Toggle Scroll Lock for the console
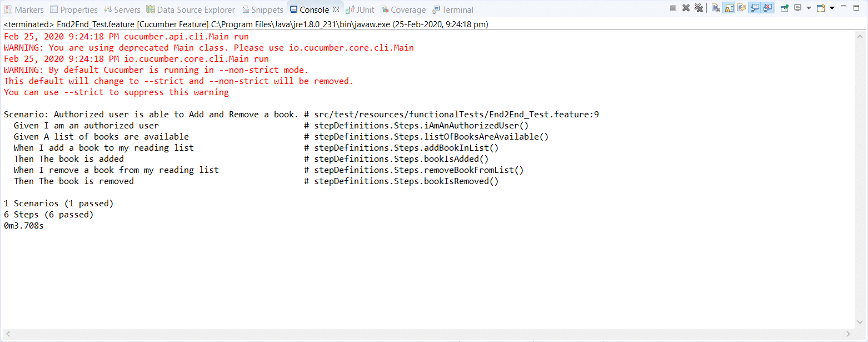This screenshot has height=342, width=868. pyautogui.click(x=729, y=8)
